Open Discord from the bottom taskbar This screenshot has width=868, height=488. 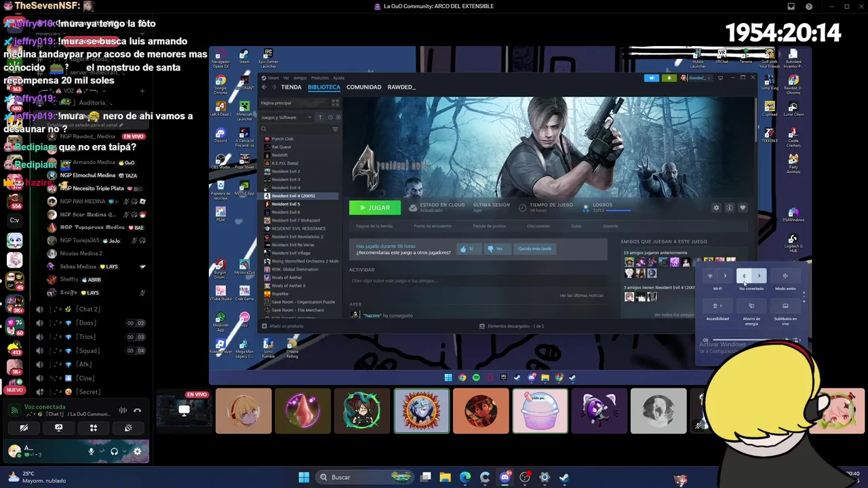click(505, 477)
